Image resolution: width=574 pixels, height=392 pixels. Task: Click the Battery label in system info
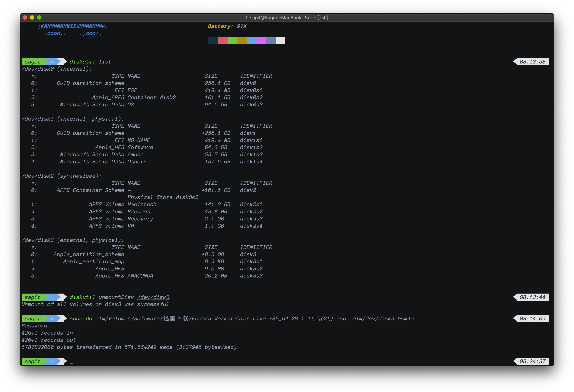point(219,26)
